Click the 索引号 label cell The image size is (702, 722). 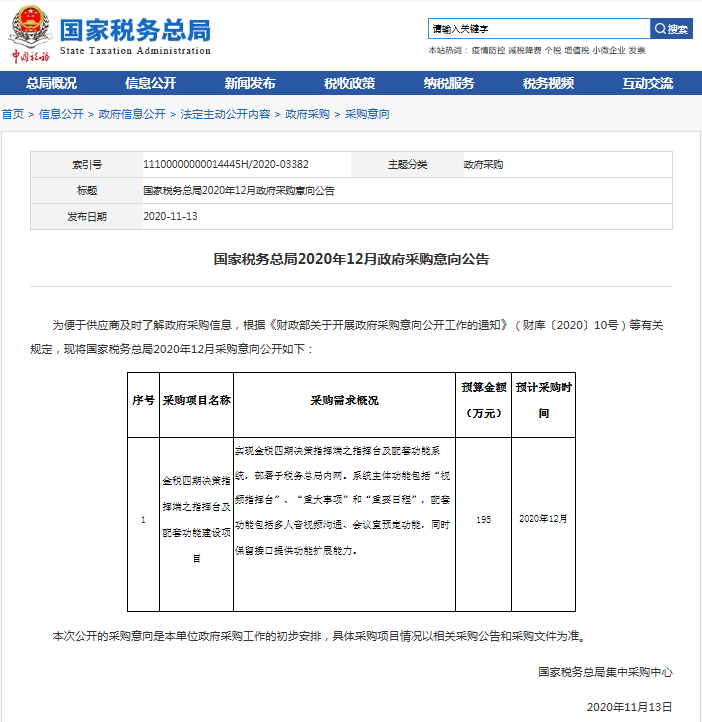87,164
